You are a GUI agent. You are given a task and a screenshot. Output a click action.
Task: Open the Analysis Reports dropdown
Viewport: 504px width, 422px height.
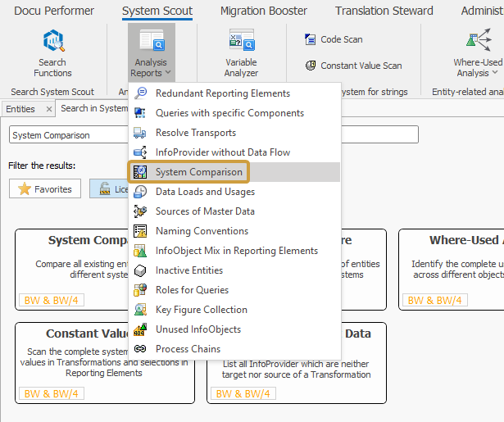(151, 54)
